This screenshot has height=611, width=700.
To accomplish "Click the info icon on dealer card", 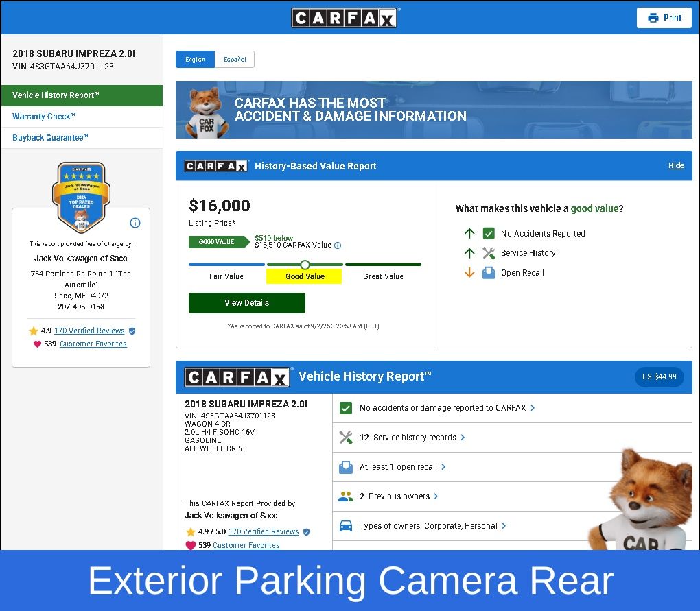I will coord(135,223).
